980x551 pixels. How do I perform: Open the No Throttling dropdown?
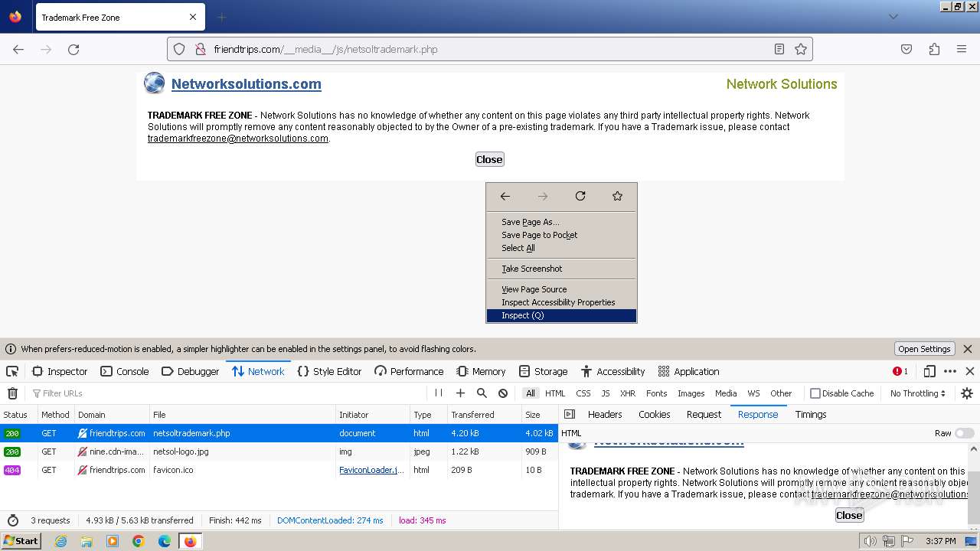coord(918,393)
